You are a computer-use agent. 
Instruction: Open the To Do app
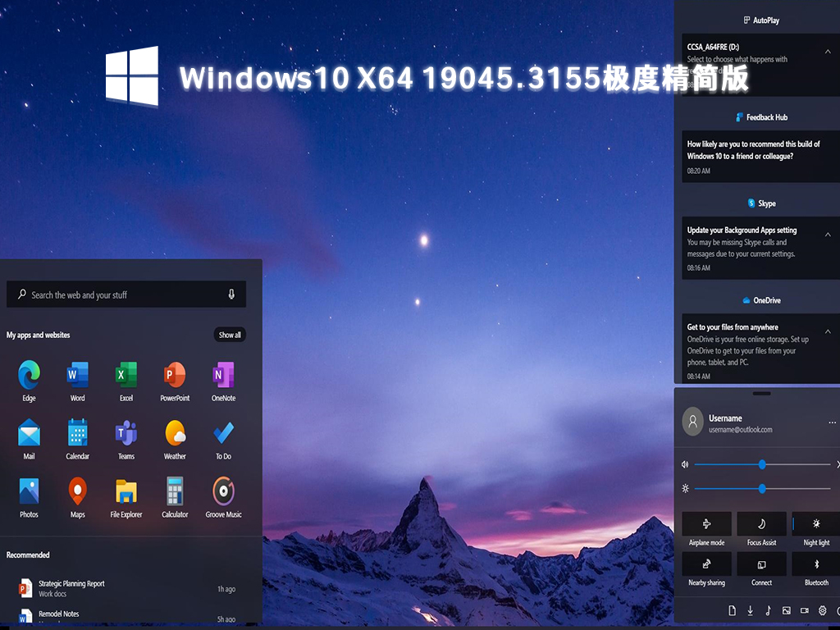223,439
